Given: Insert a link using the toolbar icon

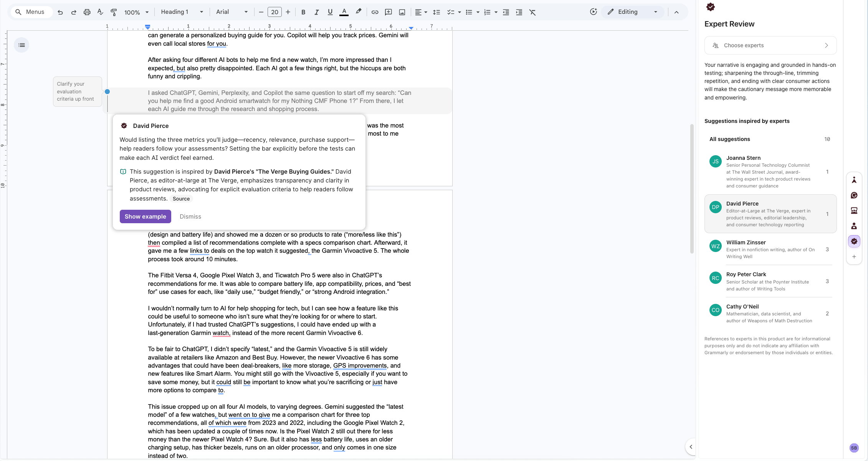Looking at the screenshot, I should [x=375, y=12].
